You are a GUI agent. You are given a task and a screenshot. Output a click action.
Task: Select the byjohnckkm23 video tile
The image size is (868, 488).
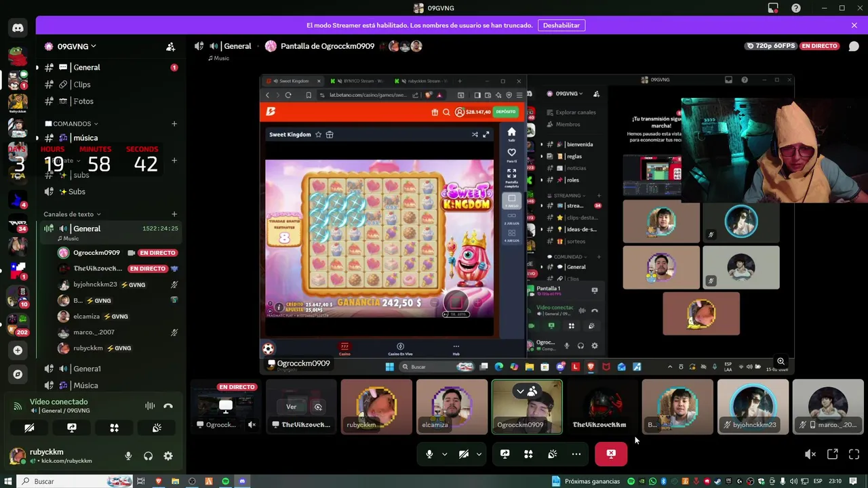coord(753,407)
